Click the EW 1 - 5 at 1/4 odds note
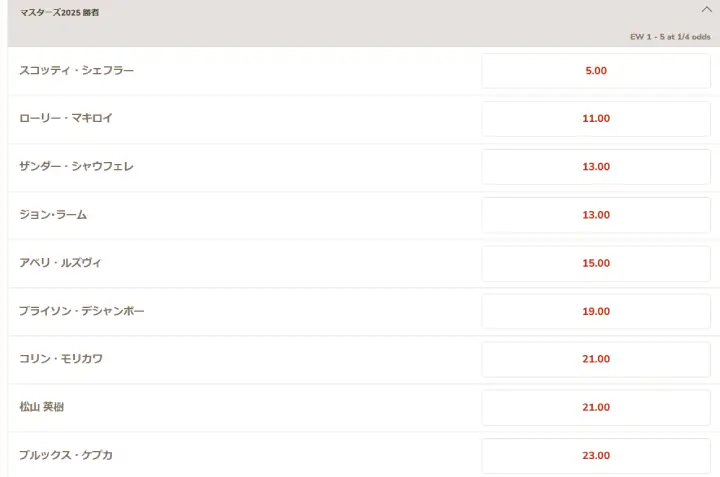The image size is (720, 477). [670, 37]
